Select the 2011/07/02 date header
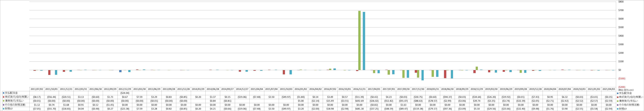The height and width of the screenshot is (111, 644). coord(37,89)
